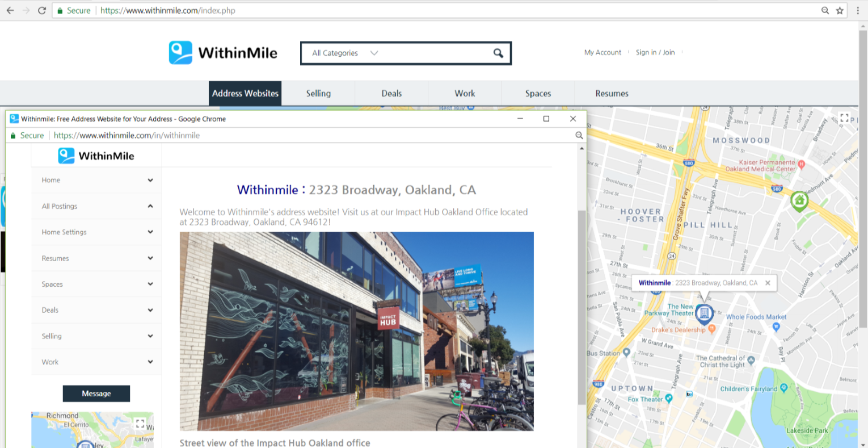Image resolution: width=868 pixels, height=448 pixels.
Task: Click the Sign in / Join link
Action: point(655,52)
